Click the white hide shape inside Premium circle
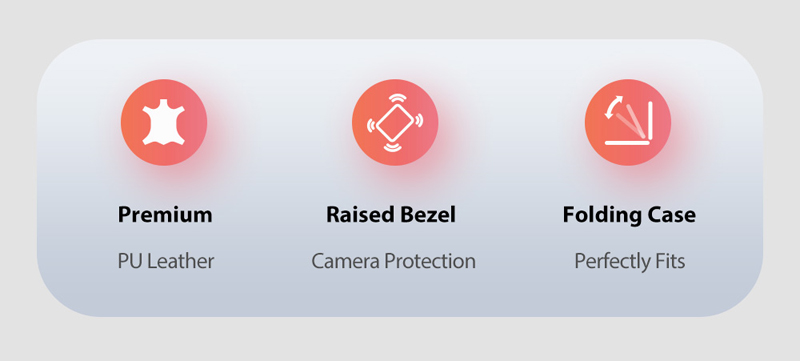The height and width of the screenshot is (361, 800). click(x=164, y=123)
